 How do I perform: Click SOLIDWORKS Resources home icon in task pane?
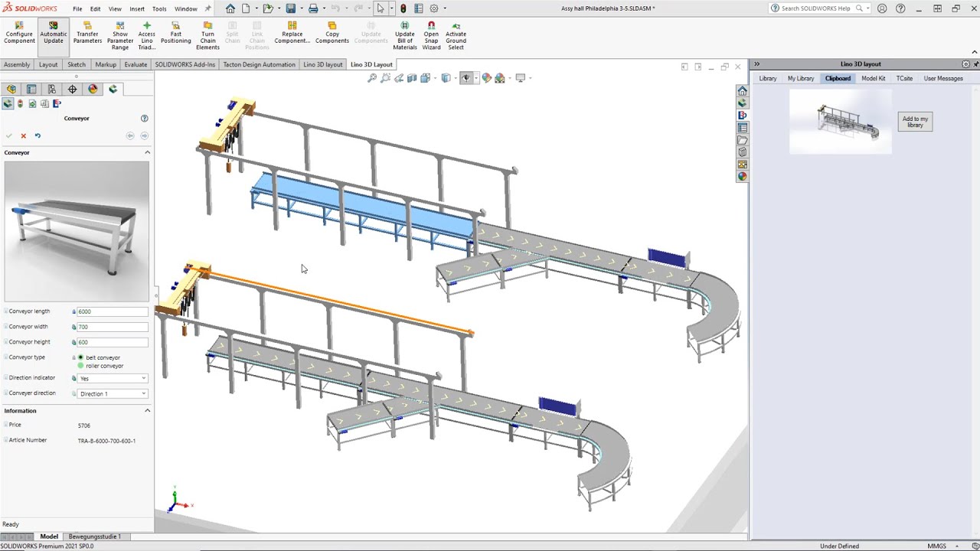pyautogui.click(x=742, y=90)
